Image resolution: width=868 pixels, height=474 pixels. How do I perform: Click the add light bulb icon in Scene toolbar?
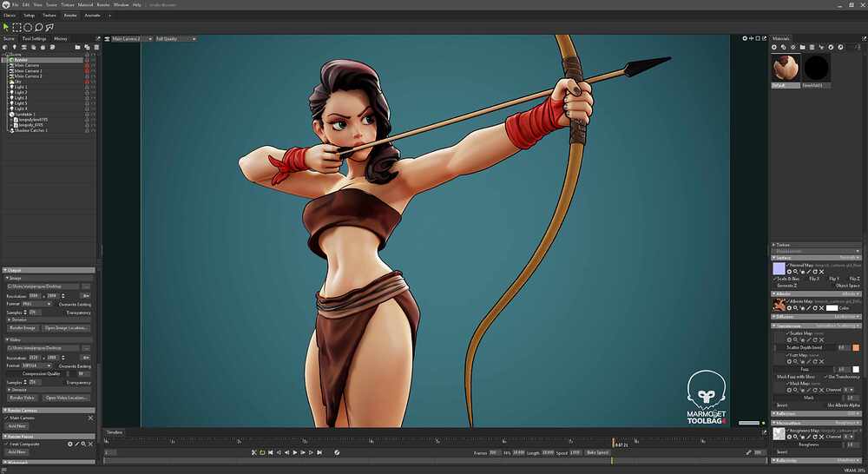15,48
